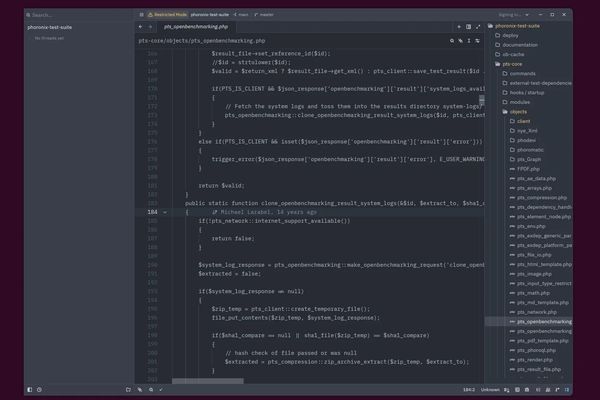Click the rightmost panel toggle icon in status bar
Viewport: 600px width, 400px height.
pos(567,390)
